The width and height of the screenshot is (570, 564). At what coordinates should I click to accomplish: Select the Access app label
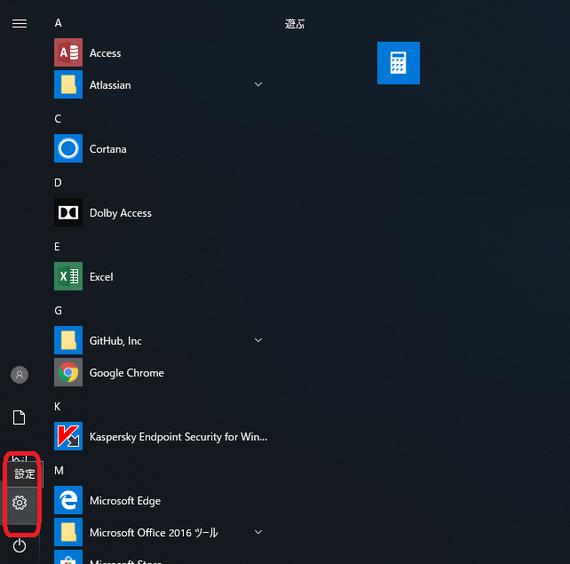[x=105, y=53]
